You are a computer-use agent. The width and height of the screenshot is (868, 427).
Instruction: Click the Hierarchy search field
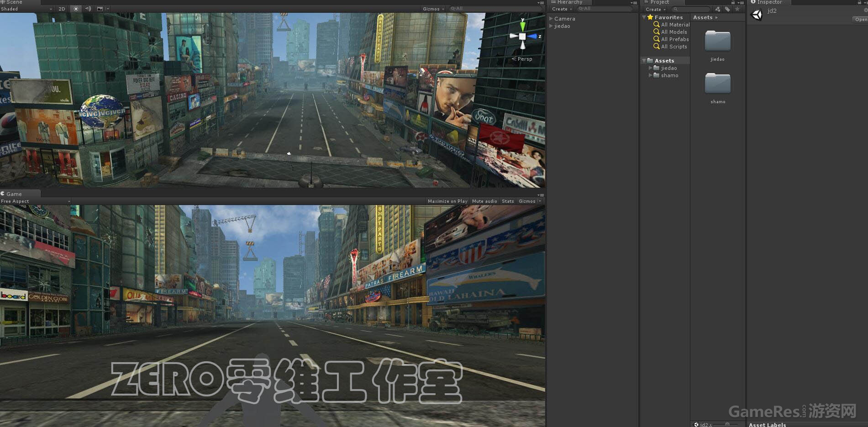pyautogui.click(x=605, y=9)
